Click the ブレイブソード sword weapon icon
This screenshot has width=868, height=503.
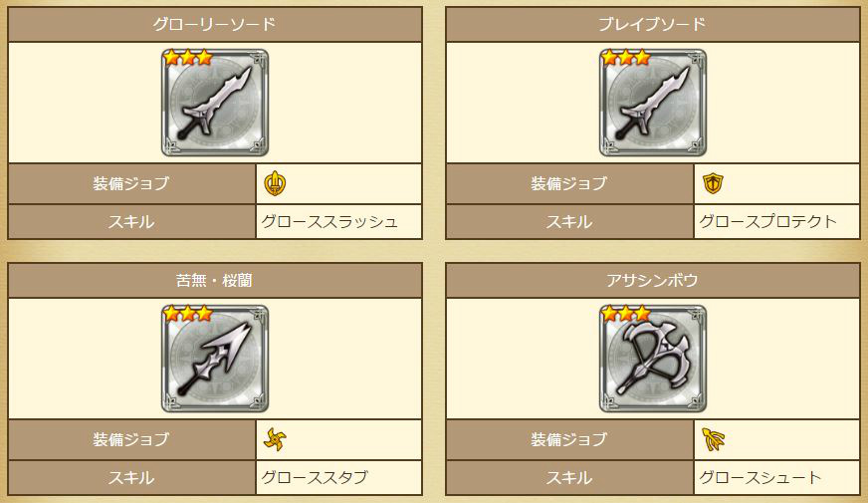(653, 103)
